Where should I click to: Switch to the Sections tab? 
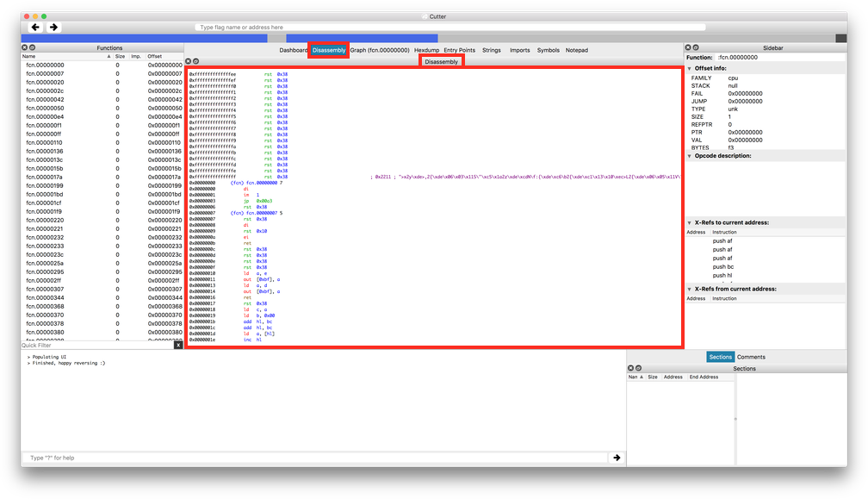720,357
